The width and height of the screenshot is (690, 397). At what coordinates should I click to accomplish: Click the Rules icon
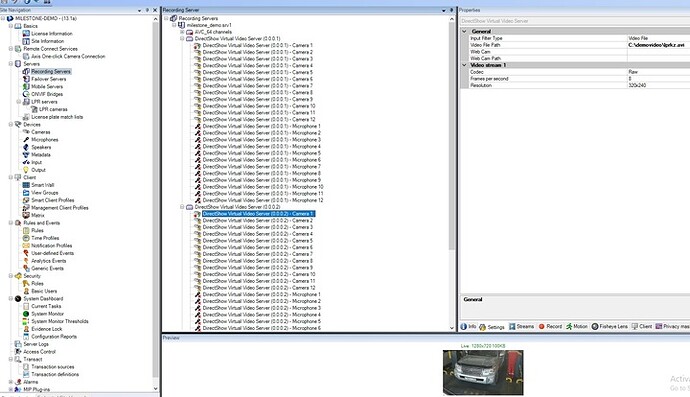tap(26, 230)
